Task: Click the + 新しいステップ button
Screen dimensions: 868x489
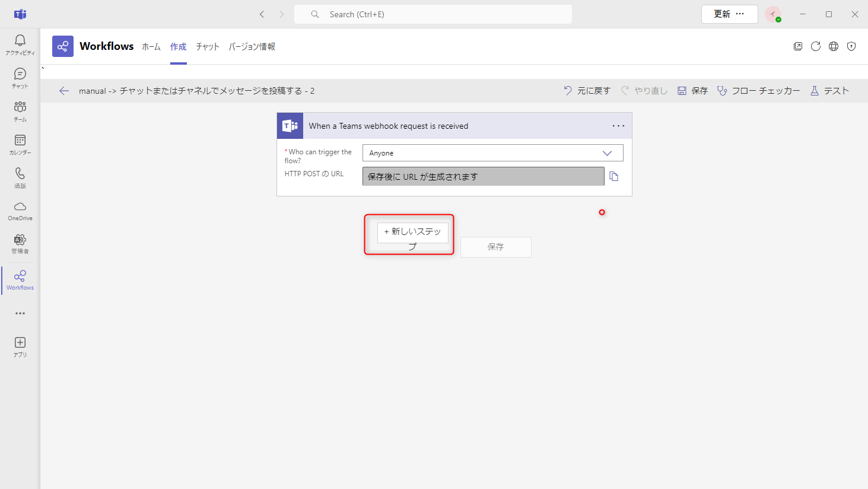Action: [x=413, y=233]
